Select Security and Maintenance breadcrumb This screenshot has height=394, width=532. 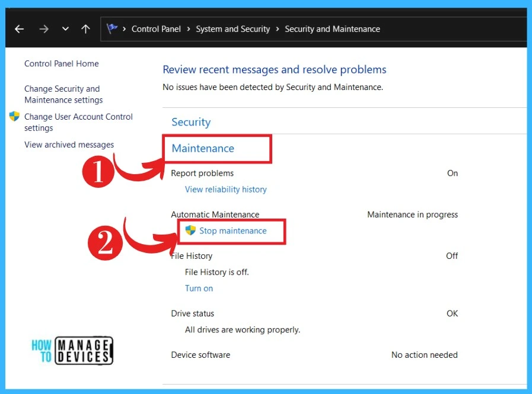[332, 29]
